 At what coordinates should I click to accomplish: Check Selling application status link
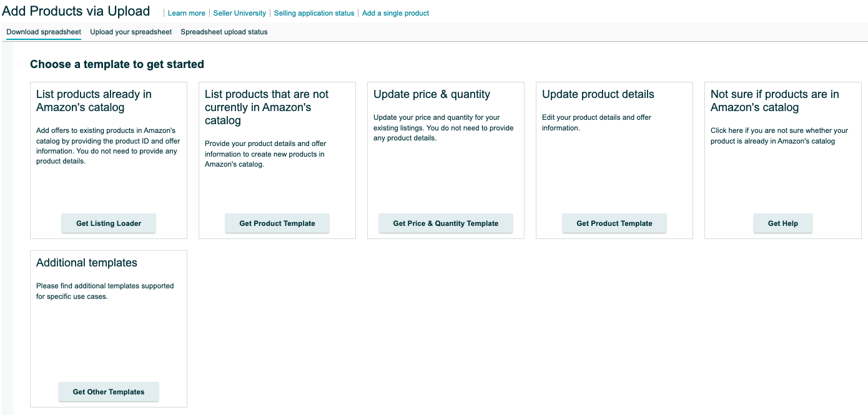(x=314, y=13)
